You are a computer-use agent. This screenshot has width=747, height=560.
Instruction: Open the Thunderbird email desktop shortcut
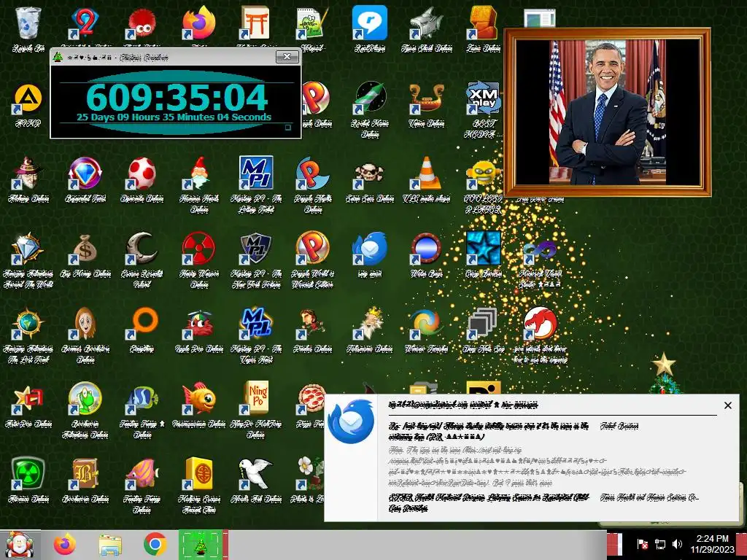(x=369, y=249)
